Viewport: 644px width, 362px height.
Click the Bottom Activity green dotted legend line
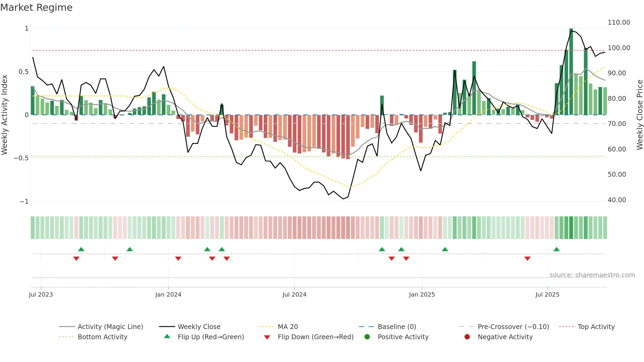(x=66, y=337)
